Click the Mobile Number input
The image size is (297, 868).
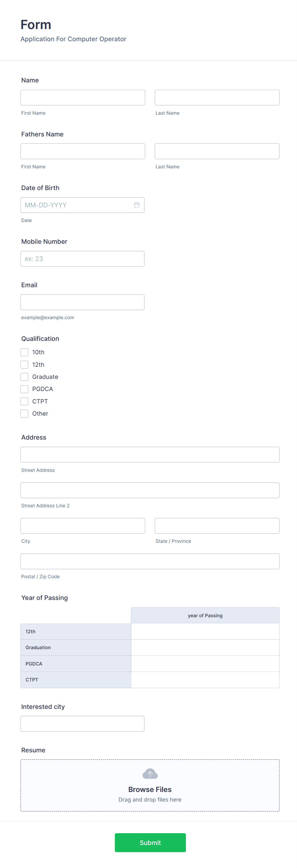point(82,258)
